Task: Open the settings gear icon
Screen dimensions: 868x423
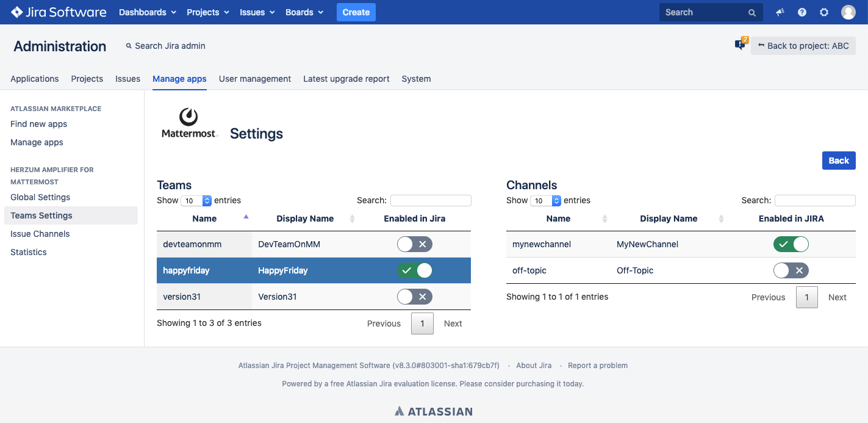Action: click(824, 12)
